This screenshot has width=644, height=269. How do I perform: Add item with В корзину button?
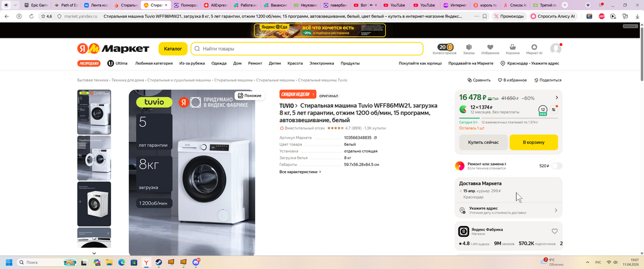[x=534, y=142]
